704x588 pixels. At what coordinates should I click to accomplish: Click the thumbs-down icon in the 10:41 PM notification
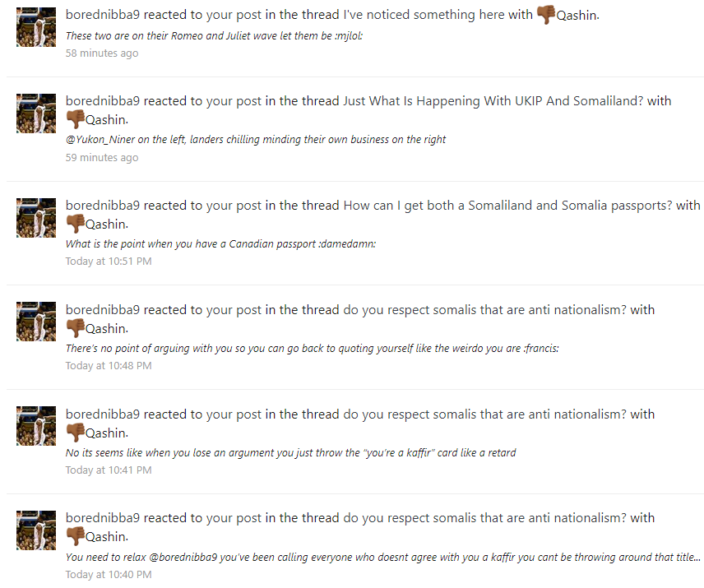[x=75, y=433]
